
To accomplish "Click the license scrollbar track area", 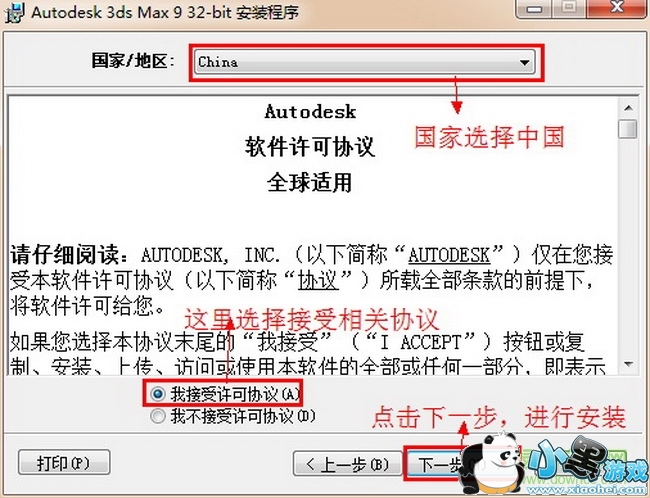I will point(628,249).
